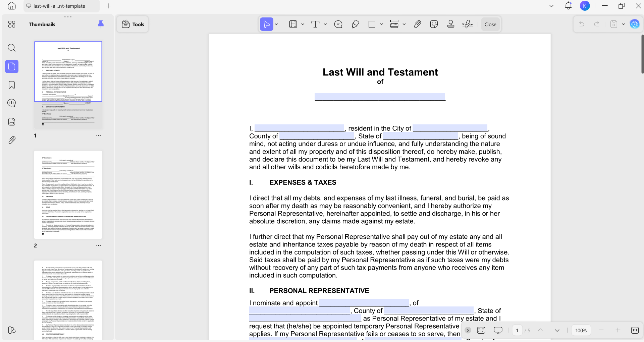Select the Text tool
The image size is (644, 342).
pyautogui.click(x=315, y=24)
